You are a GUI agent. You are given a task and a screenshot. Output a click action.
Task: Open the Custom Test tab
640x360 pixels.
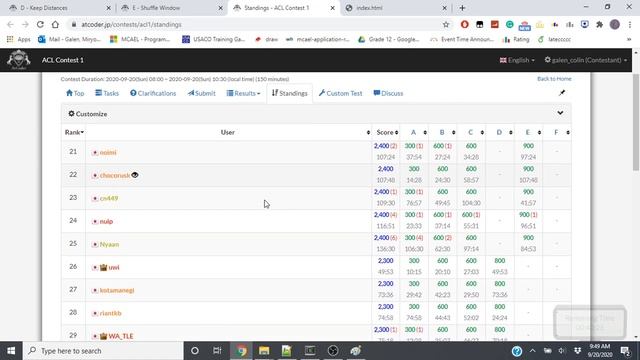pyautogui.click(x=340, y=93)
